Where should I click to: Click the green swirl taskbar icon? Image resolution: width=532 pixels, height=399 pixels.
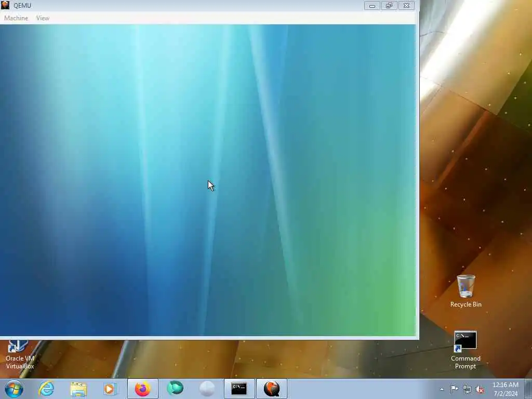[x=175, y=389]
